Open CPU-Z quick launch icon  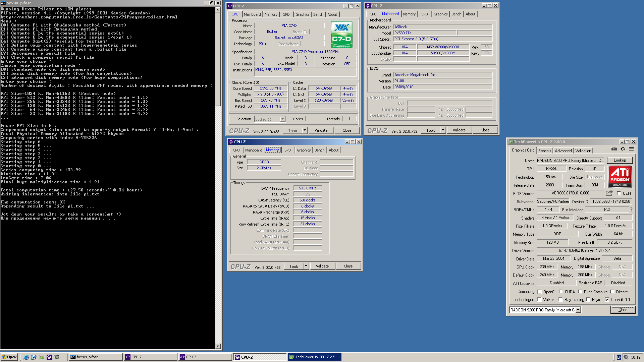pyautogui.click(x=49, y=357)
